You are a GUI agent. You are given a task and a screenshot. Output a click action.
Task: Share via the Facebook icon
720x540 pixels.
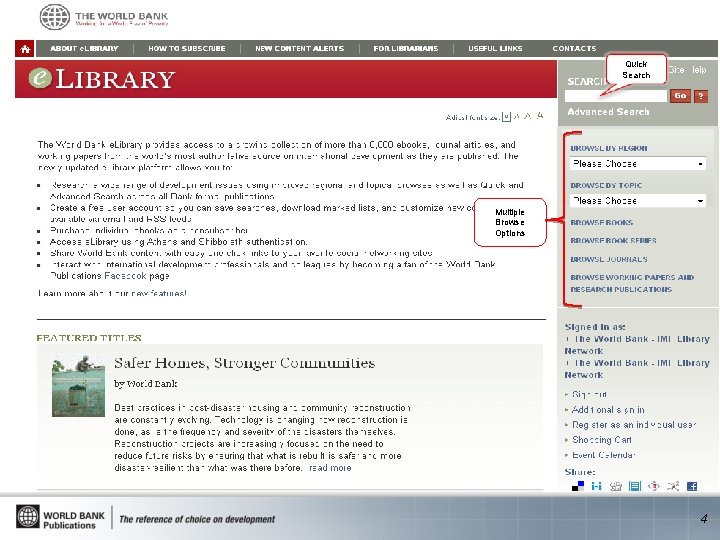[x=692, y=486]
